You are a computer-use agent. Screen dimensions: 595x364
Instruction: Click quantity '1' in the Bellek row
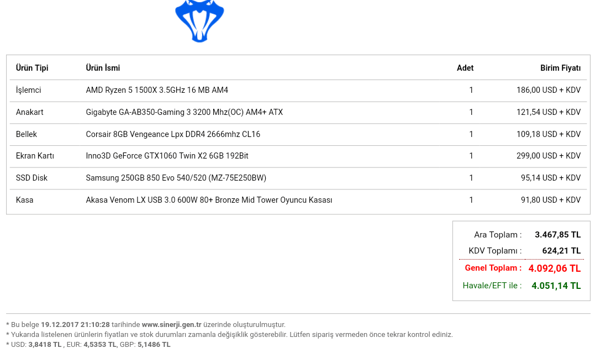point(471,134)
